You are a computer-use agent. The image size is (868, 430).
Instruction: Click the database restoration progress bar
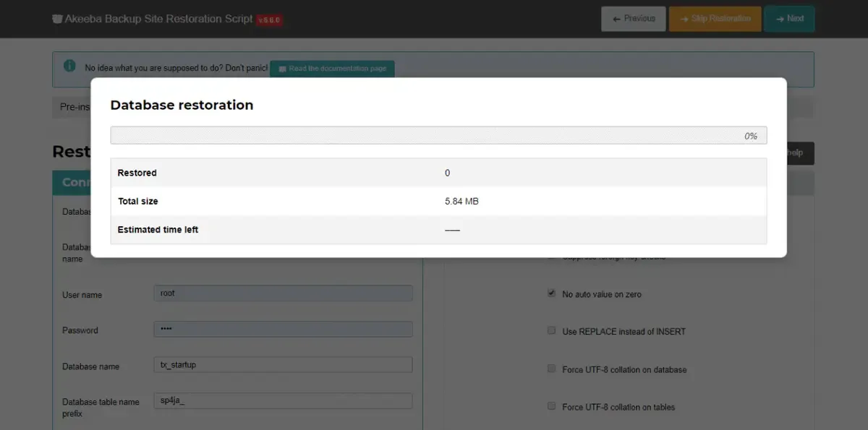coord(438,136)
